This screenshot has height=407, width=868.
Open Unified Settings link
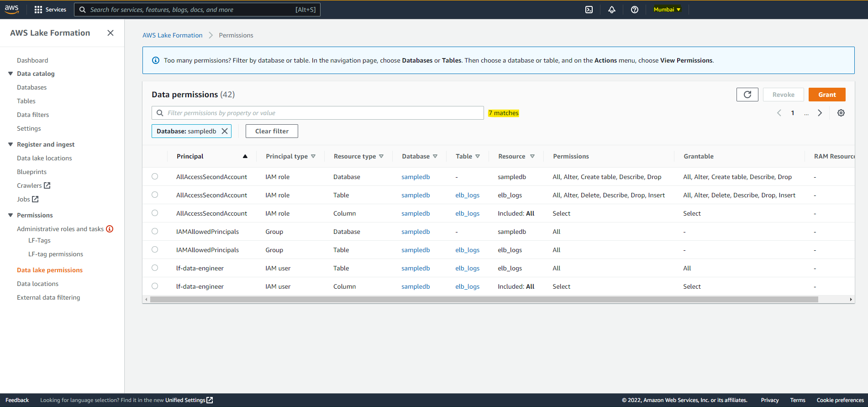(x=189, y=400)
